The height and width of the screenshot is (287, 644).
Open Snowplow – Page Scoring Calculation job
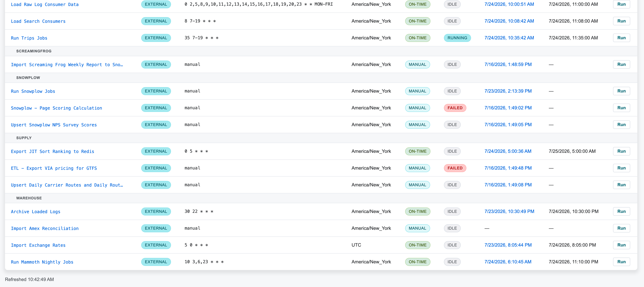coord(57,108)
